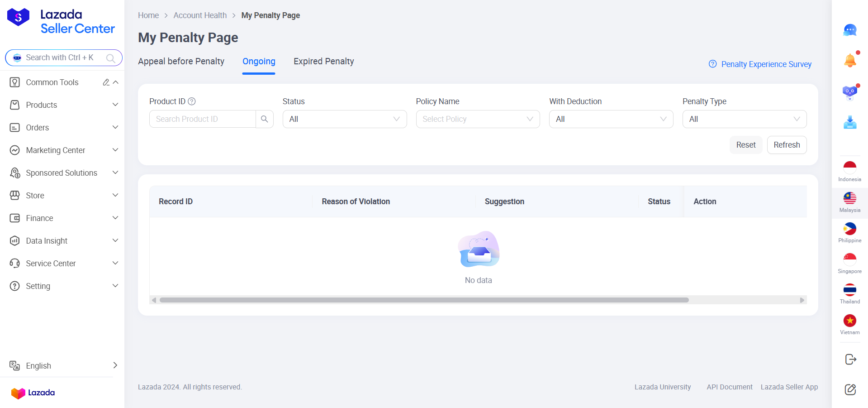Click the table's horizontal scrollbar
Screen dimensions: 868x408
click(x=424, y=300)
